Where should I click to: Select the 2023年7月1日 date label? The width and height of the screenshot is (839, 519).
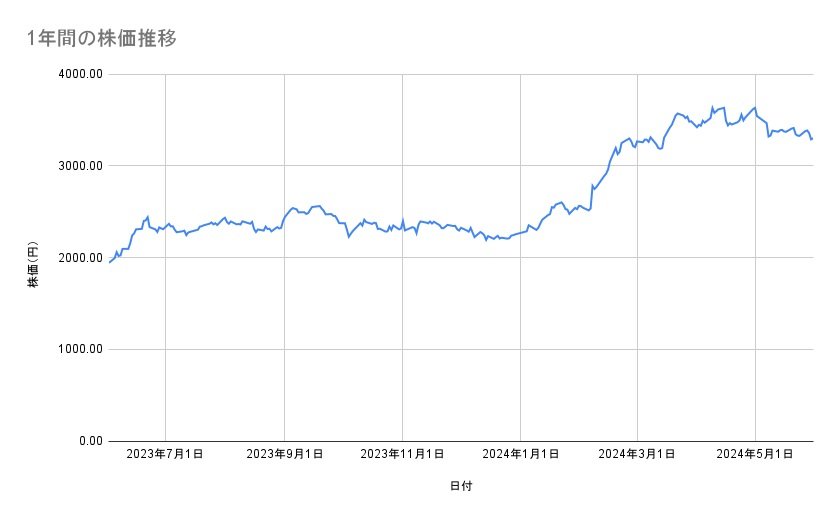click(x=165, y=455)
